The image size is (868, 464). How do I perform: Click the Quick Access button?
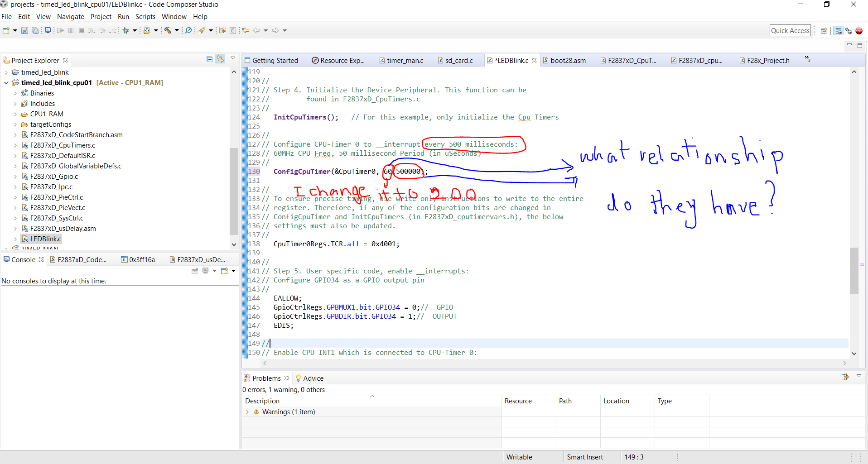(x=790, y=30)
